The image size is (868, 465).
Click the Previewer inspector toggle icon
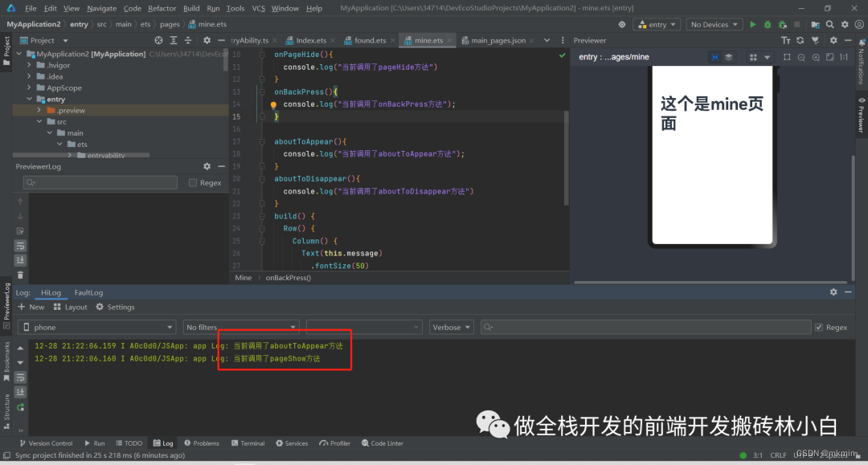(714, 57)
